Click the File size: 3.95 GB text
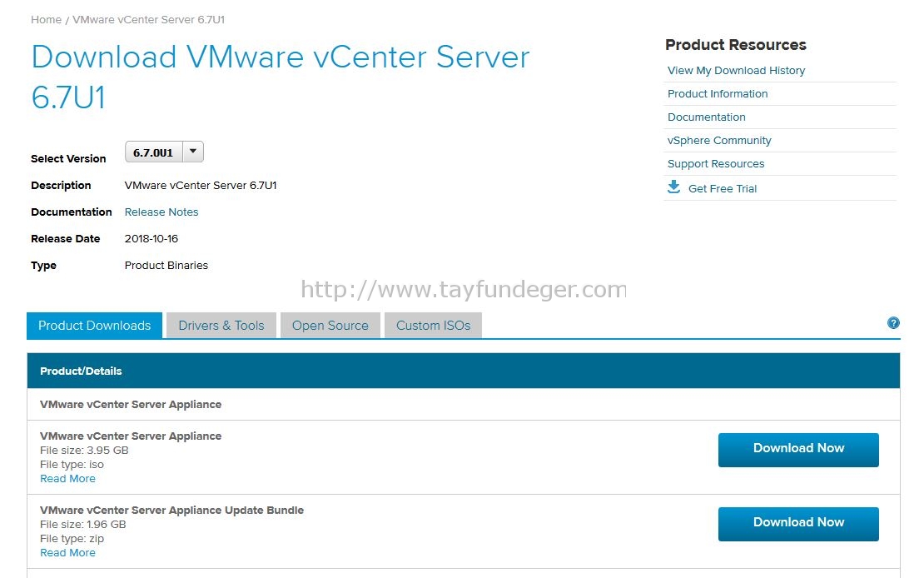Image resolution: width=924 pixels, height=578 pixels. coord(84,451)
